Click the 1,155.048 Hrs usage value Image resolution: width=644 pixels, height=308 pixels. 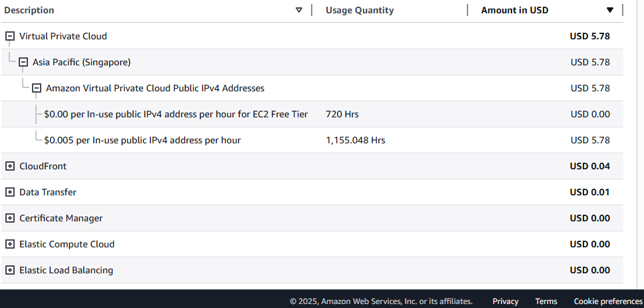click(356, 140)
